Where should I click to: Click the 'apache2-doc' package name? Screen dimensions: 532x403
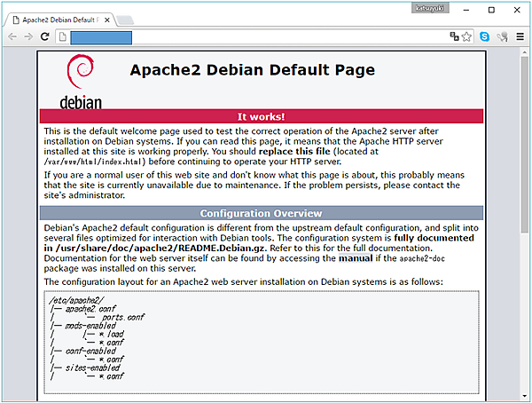tap(422, 258)
